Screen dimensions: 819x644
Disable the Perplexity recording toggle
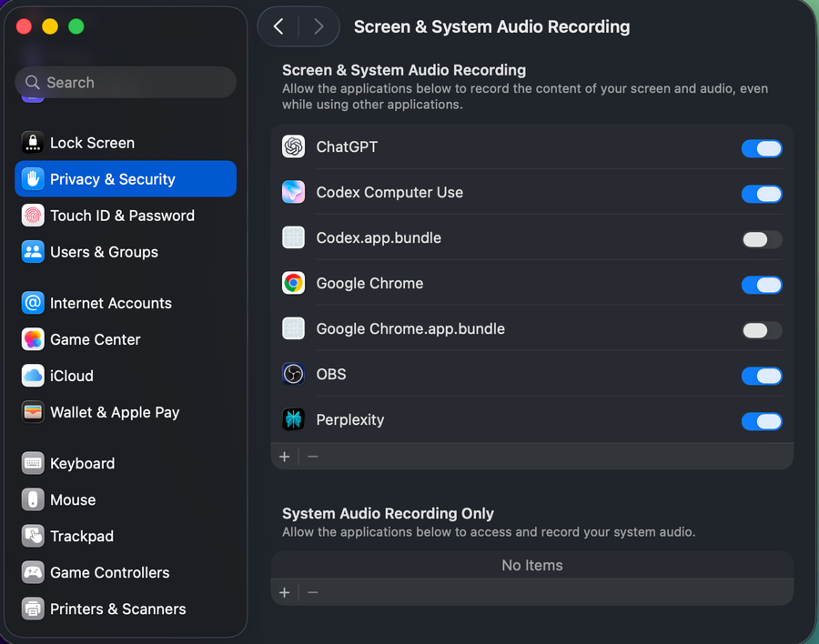[762, 421]
